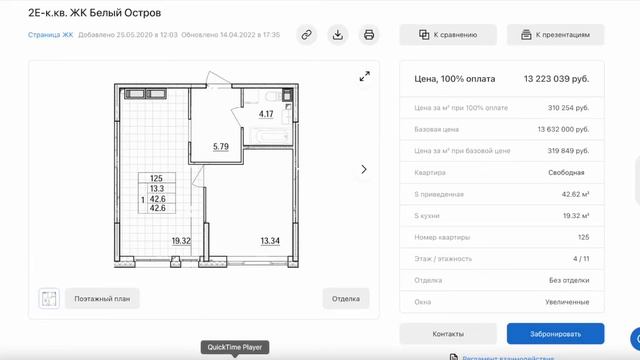Screen dimensions: 640x360
Task: Select Номер квартиры row label
Action: (x=442, y=237)
